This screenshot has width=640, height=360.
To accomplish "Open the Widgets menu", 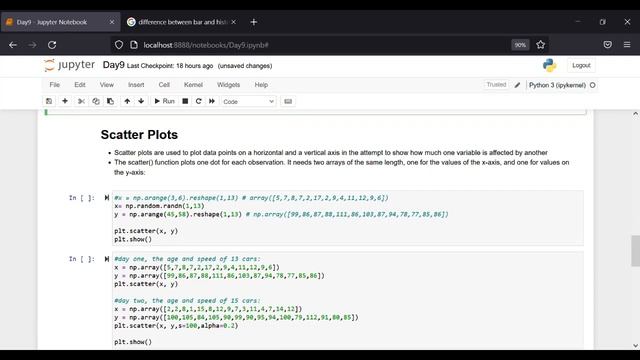I will coord(228,85).
